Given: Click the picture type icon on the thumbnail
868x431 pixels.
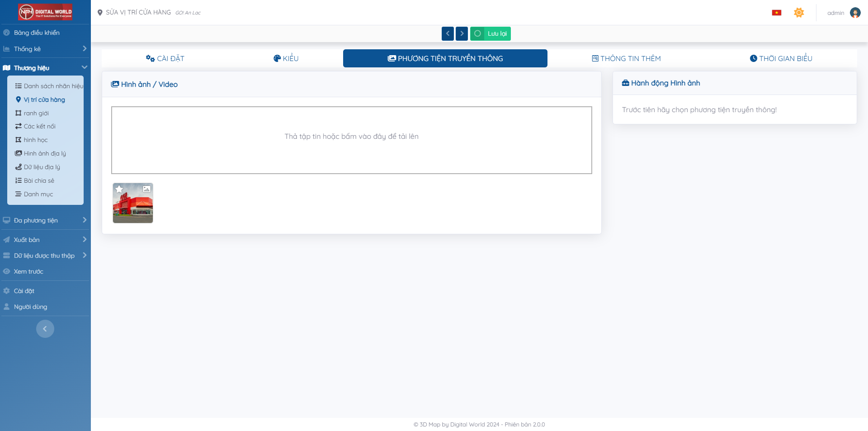Looking at the screenshot, I should (x=146, y=189).
